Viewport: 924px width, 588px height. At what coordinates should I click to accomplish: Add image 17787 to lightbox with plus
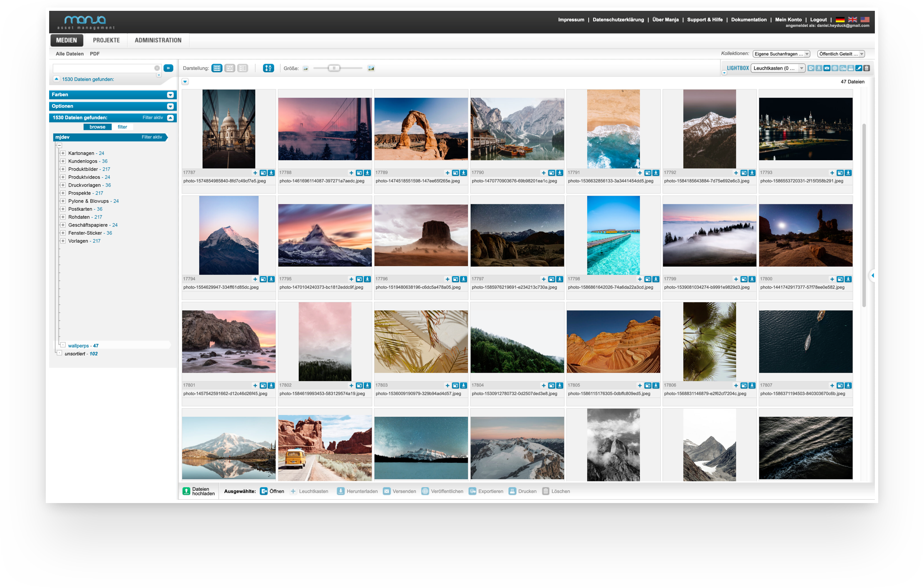pos(255,173)
